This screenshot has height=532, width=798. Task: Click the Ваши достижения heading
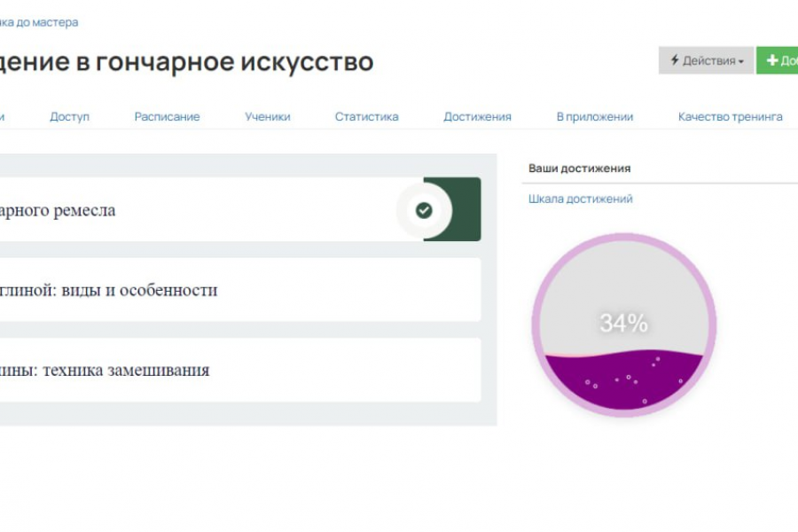[x=579, y=168]
